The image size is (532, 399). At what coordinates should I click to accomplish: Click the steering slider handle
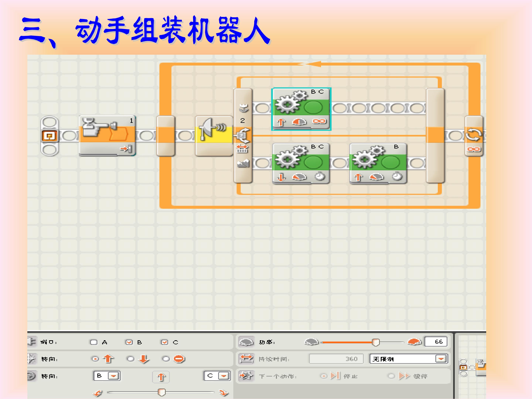pos(162,392)
